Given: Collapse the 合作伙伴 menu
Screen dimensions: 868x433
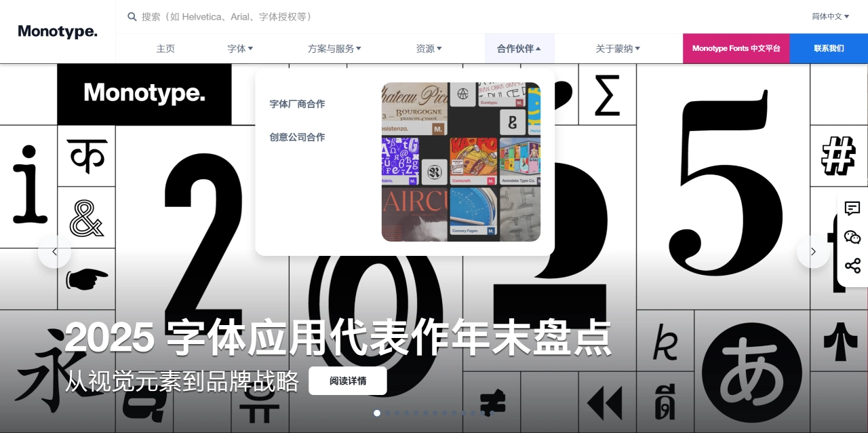Looking at the screenshot, I should (519, 49).
